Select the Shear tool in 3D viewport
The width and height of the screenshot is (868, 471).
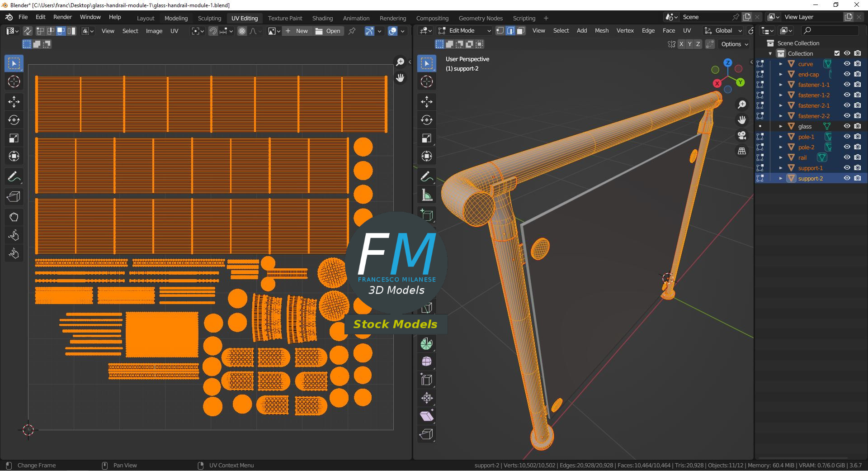tap(427, 416)
